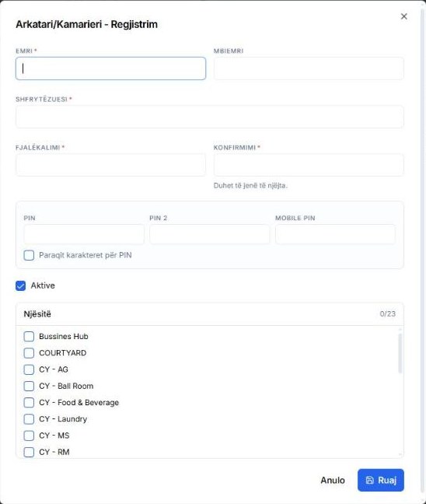Close the registration dialog with X

click(403, 16)
